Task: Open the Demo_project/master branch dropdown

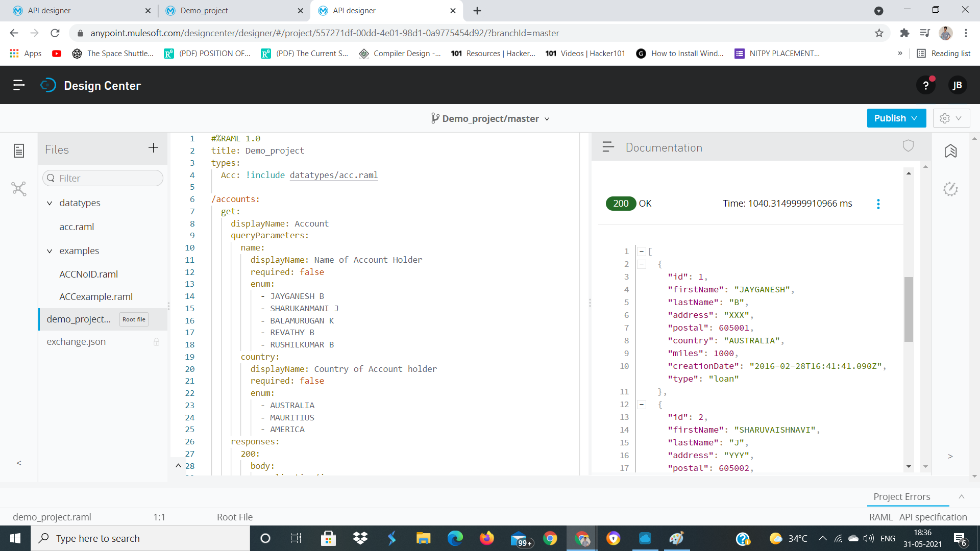Action: click(546, 119)
